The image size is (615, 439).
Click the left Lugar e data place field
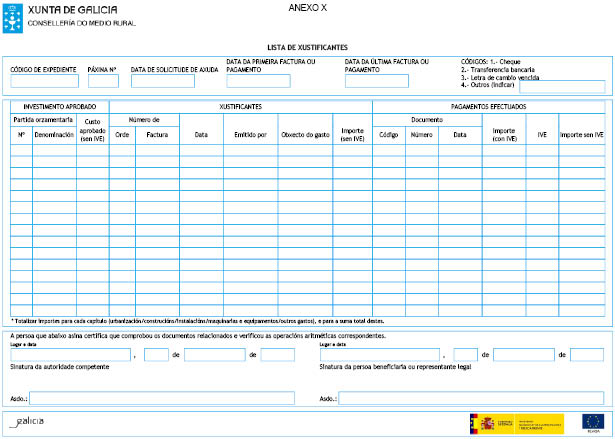point(71,355)
